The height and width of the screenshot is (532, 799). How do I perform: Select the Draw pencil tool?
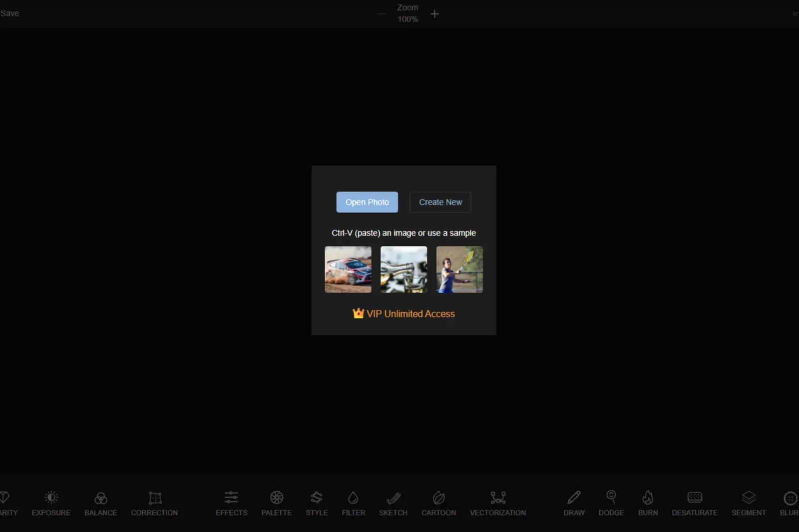coord(574,503)
